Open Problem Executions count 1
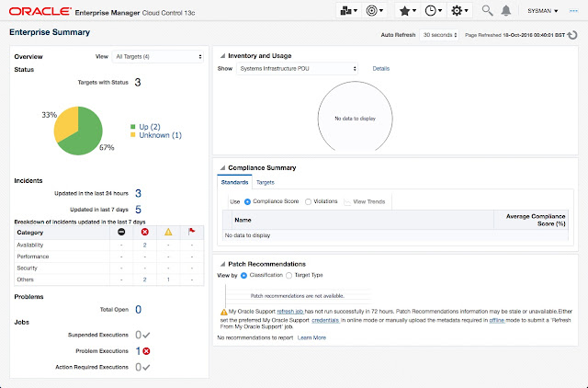588x388 pixels. [138, 351]
